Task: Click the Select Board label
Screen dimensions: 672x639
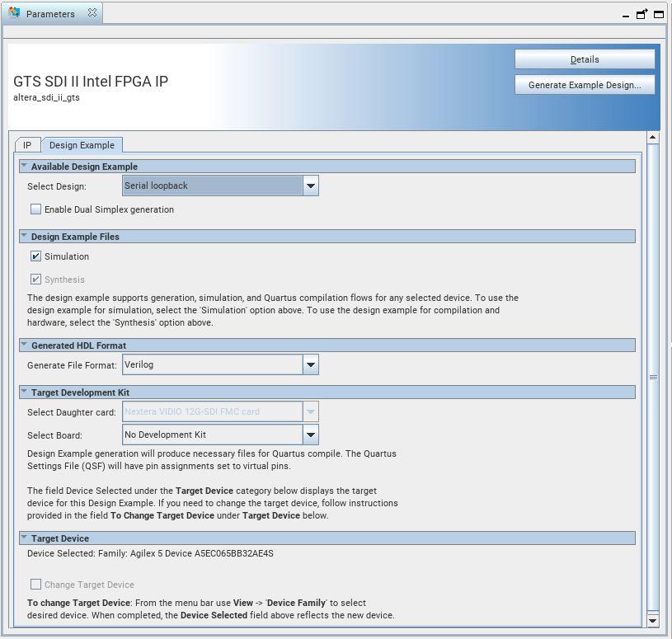Action: coord(55,436)
